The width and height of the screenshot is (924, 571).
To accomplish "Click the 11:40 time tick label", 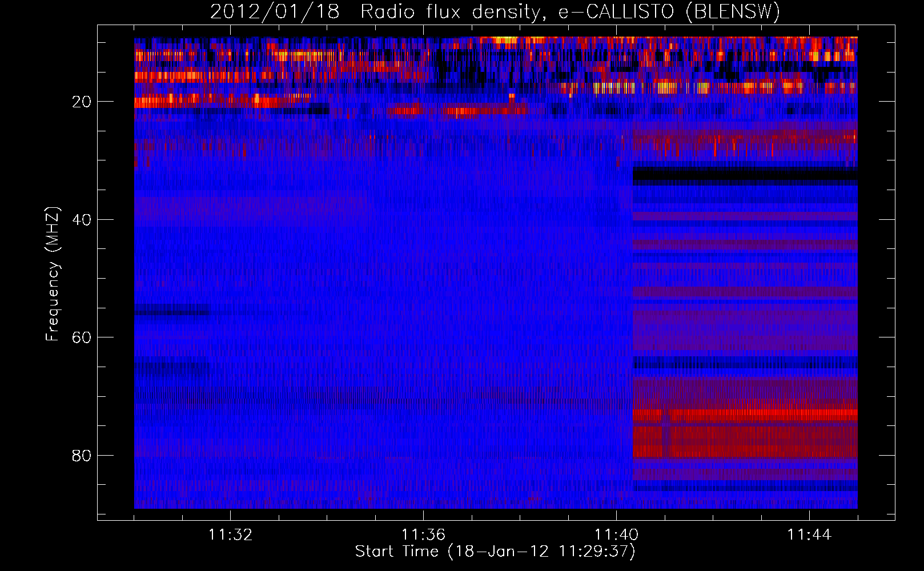I will (x=616, y=535).
